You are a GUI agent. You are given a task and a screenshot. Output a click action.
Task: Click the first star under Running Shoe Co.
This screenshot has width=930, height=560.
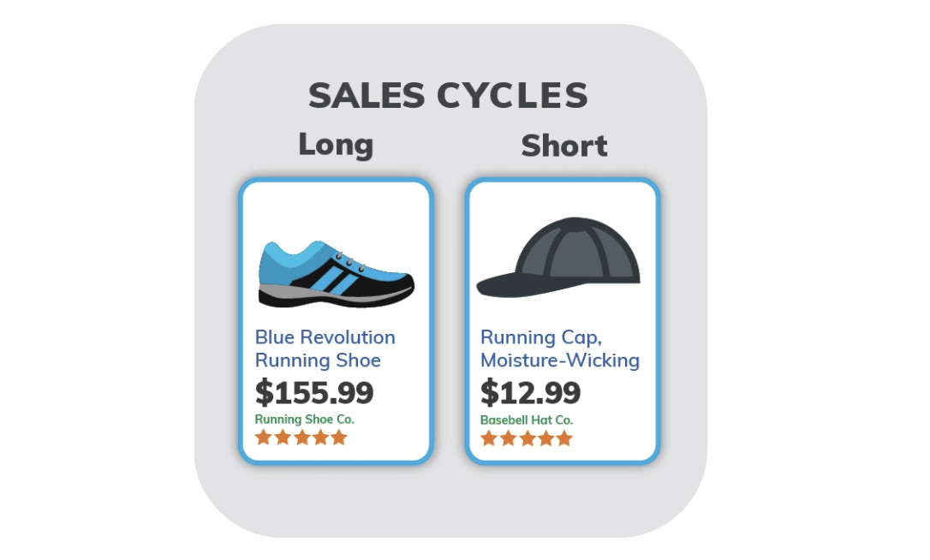click(264, 438)
